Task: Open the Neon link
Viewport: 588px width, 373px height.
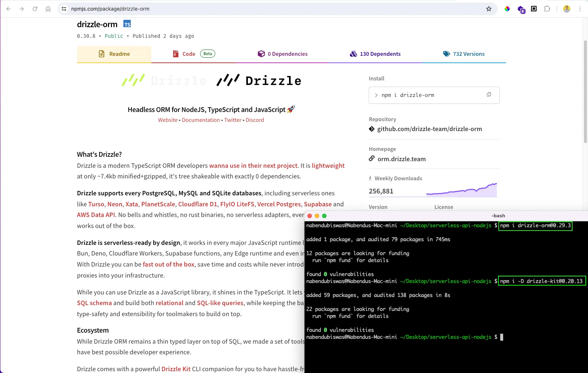Action: (115, 204)
